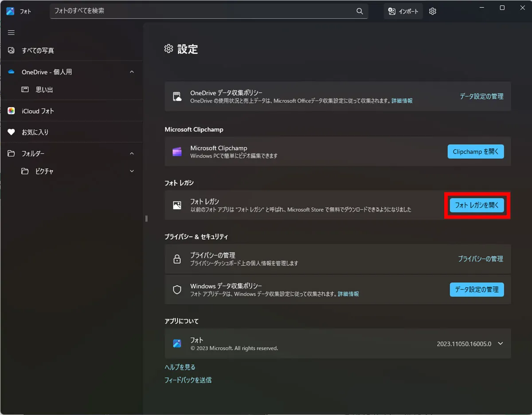Collapse the フォルダー section chevron
This screenshot has height=415, width=532.
pos(131,153)
